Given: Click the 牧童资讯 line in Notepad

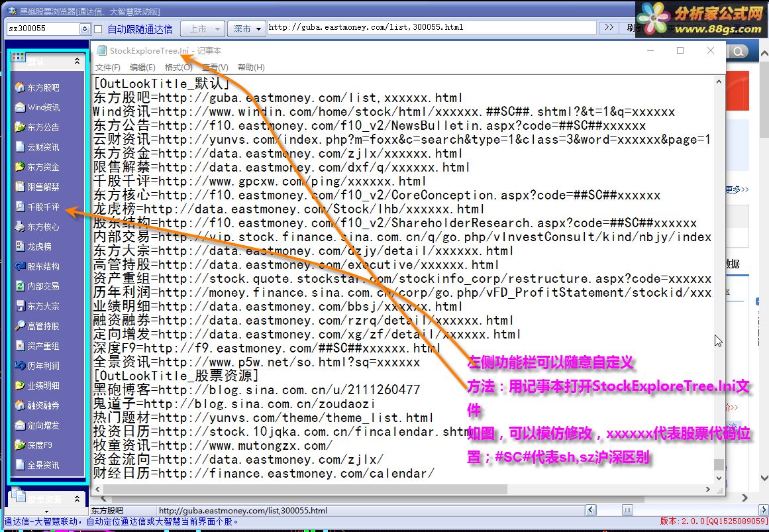Looking at the screenshot, I should pos(213,446).
